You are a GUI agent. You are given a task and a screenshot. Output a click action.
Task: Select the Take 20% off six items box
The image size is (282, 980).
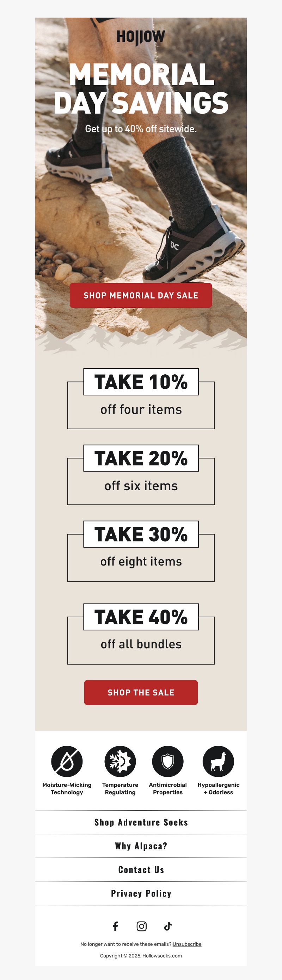[x=141, y=475]
